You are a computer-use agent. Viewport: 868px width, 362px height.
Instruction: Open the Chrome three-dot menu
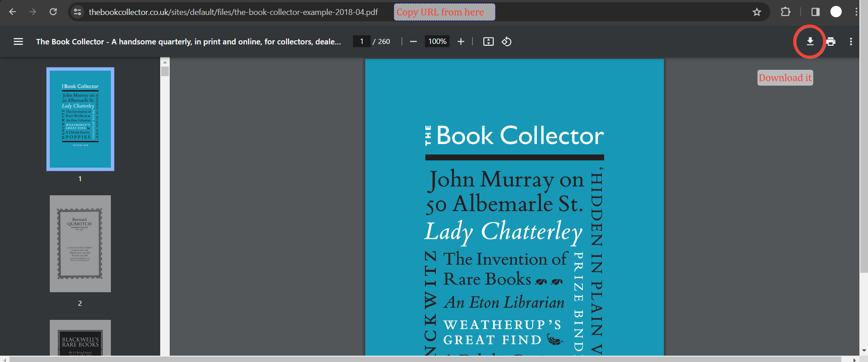(x=856, y=12)
